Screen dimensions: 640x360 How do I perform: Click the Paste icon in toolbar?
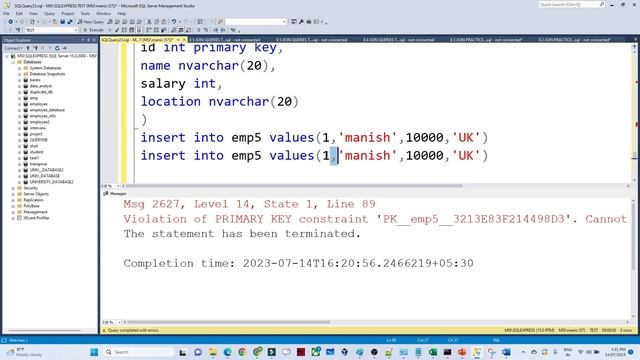pyautogui.click(x=164, y=22)
